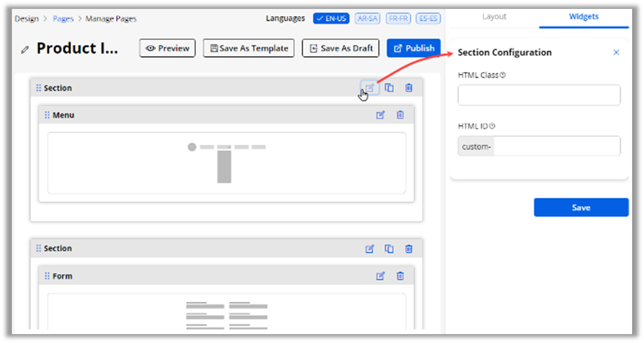The height and width of the screenshot is (343, 644).
Task: Enable the FR-FR language chip
Action: (x=398, y=18)
